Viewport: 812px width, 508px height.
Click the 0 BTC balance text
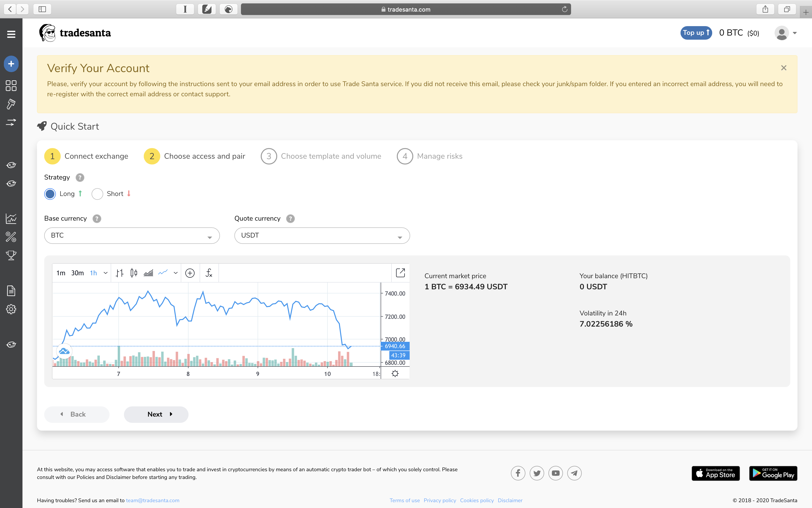(x=739, y=33)
